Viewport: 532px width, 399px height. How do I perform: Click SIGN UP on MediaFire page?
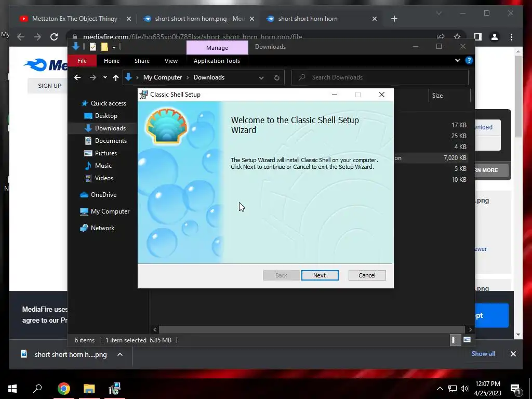(x=49, y=86)
